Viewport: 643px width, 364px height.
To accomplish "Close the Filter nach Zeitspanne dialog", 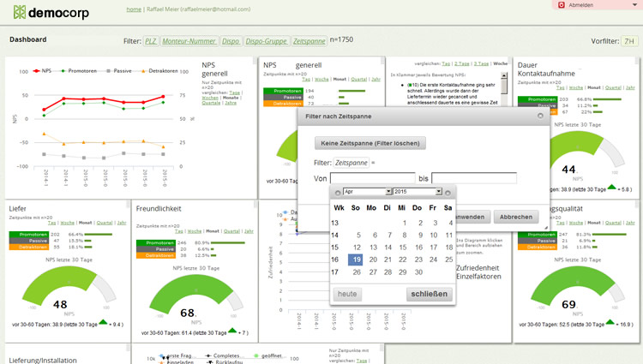I will (x=540, y=115).
